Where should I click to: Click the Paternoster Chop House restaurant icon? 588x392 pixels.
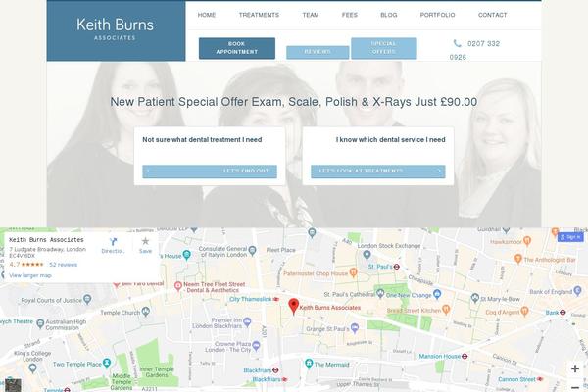[353, 272]
